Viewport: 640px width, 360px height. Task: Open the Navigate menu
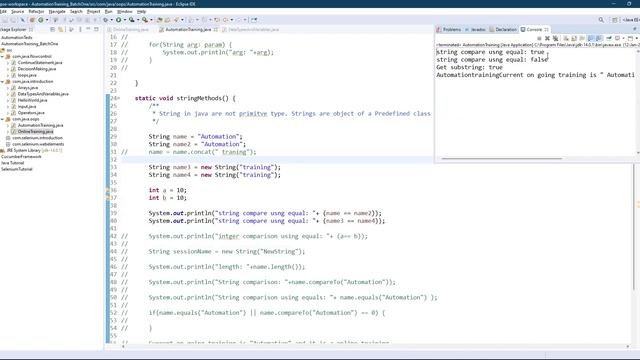pyautogui.click(x=57, y=11)
